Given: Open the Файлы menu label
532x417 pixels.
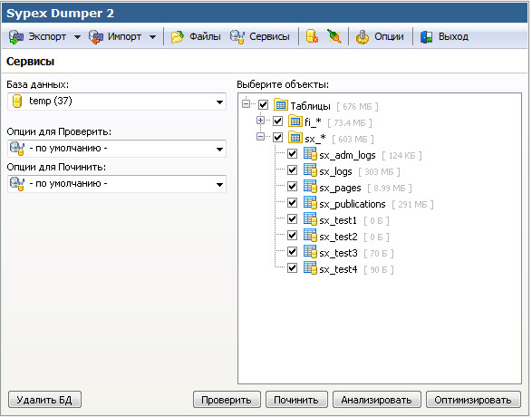Looking at the screenshot, I should click(x=205, y=36).
